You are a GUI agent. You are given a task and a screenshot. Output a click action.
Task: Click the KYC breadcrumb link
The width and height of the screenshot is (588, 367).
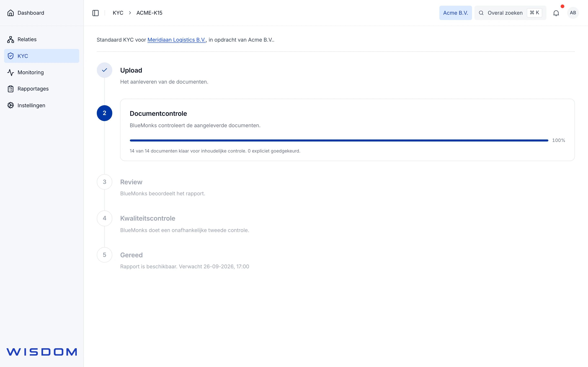point(118,13)
